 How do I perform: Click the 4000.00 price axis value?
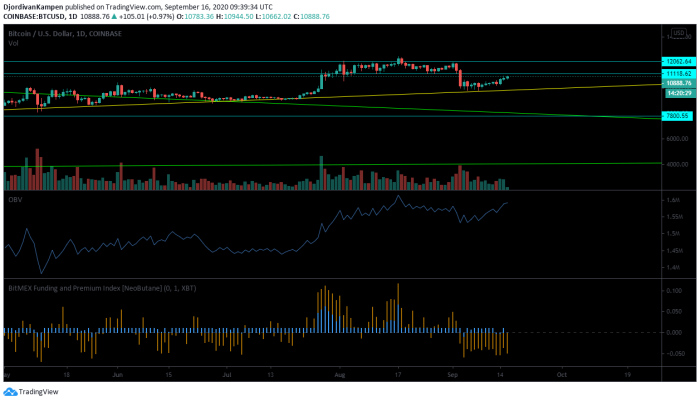coord(677,164)
